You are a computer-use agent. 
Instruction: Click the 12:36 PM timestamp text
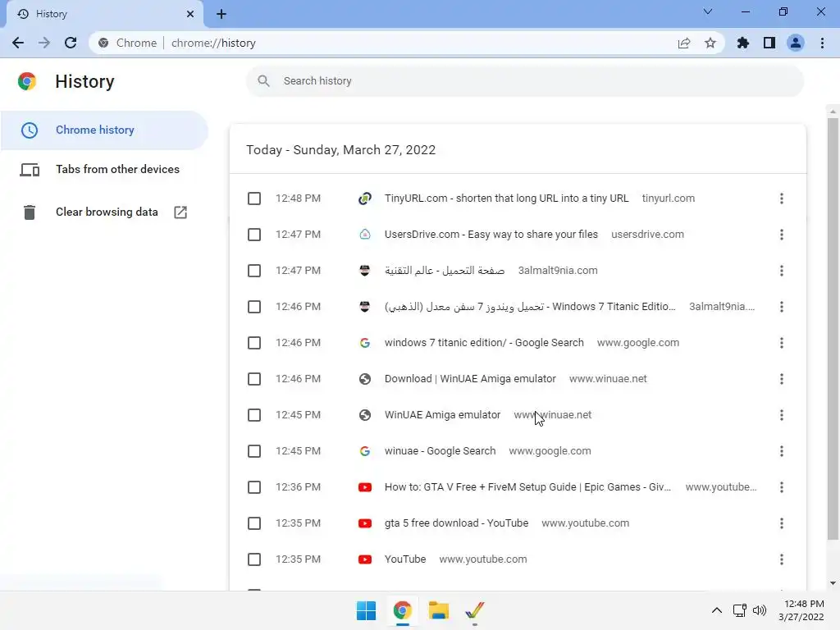(298, 487)
